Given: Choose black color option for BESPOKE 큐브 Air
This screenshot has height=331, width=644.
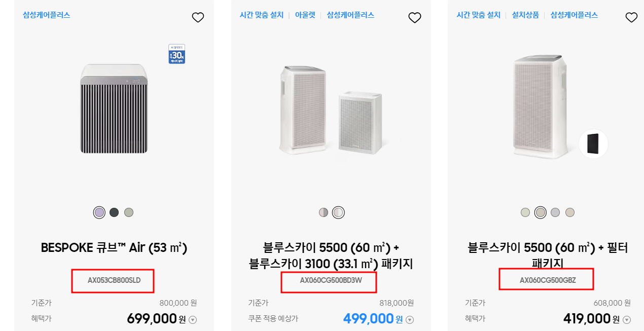Looking at the screenshot, I should (x=114, y=212).
